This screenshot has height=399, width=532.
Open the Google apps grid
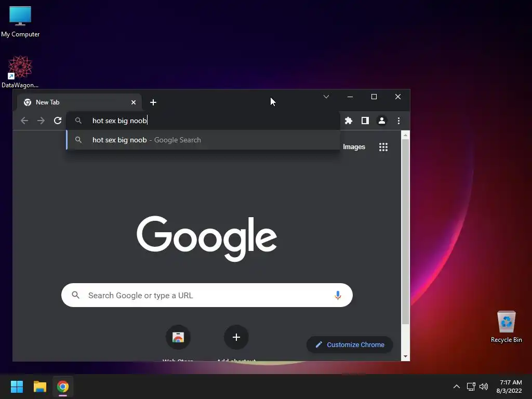click(x=383, y=147)
